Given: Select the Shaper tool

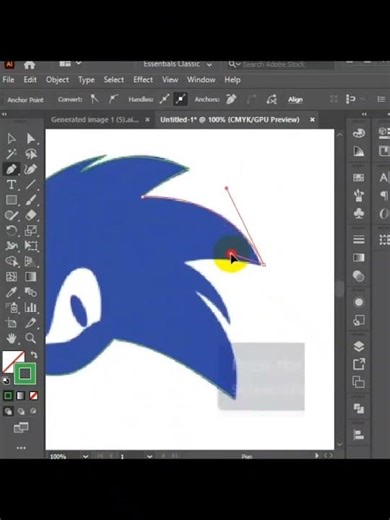Looking at the screenshot, I should [x=11, y=215].
